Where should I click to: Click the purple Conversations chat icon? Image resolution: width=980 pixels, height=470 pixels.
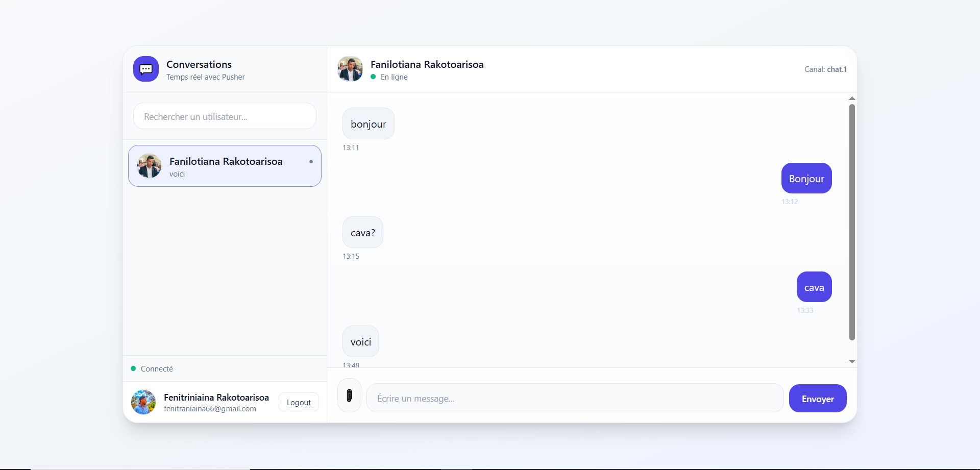click(x=146, y=69)
